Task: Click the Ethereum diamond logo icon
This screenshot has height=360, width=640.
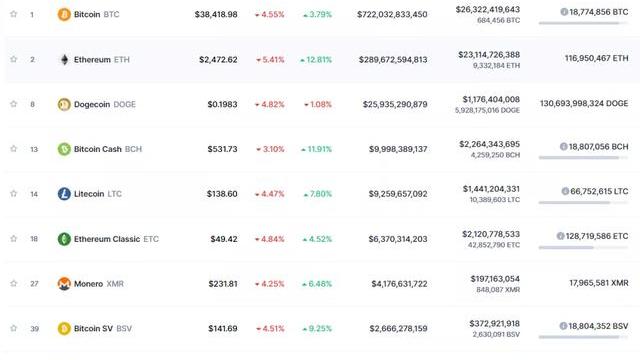Action: [x=64, y=60]
